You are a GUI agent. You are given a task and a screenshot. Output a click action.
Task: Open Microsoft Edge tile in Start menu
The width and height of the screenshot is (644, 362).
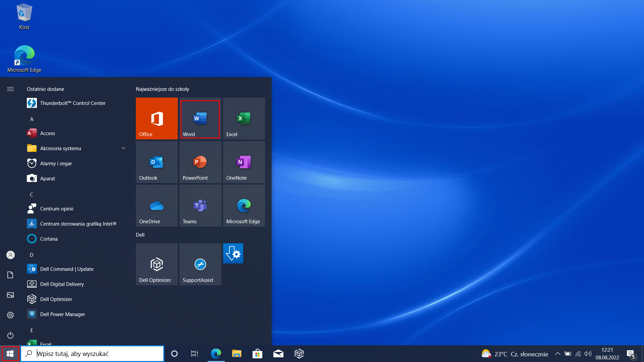244,205
